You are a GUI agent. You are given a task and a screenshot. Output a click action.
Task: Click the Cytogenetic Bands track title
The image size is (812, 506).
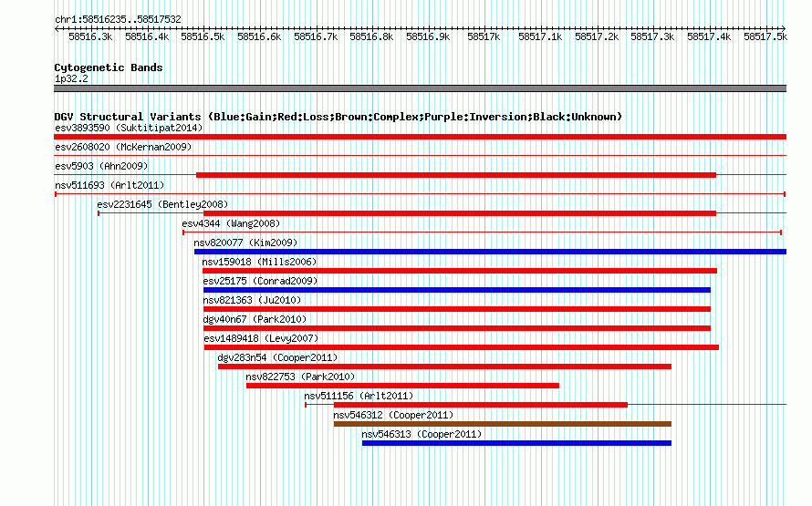click(109, 67)
